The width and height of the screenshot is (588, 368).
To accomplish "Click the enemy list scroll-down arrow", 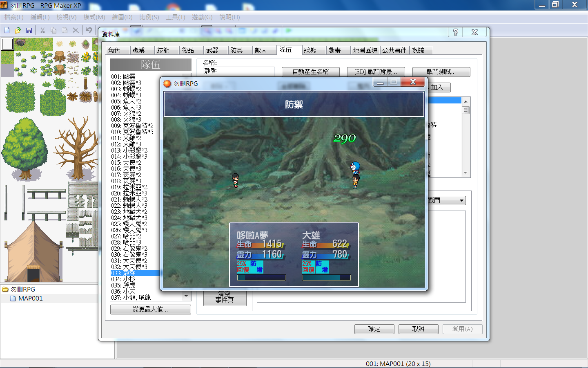I will (x=465, y=173).
